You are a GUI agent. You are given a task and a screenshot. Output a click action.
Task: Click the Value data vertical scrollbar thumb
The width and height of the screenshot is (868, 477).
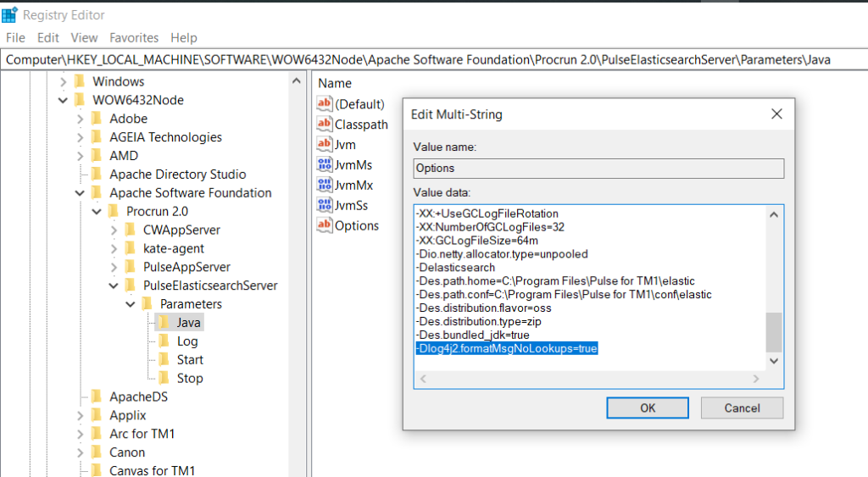[773, 332]
